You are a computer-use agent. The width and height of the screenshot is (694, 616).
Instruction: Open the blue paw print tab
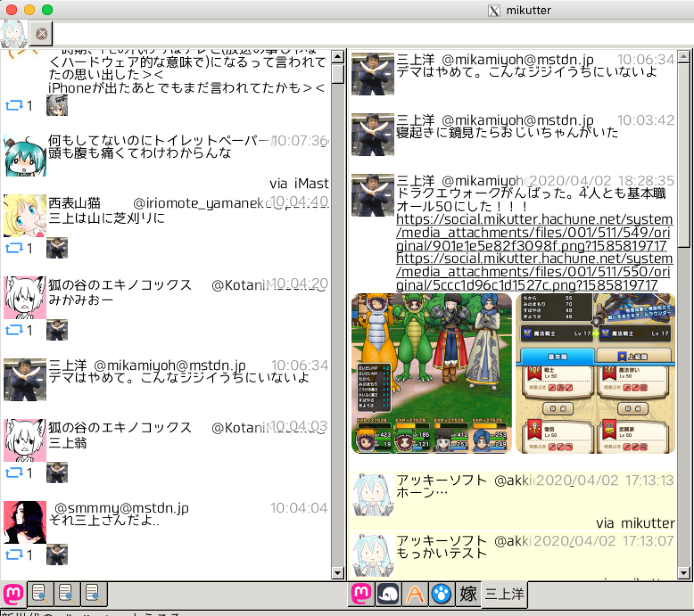(x=442, y=594)
